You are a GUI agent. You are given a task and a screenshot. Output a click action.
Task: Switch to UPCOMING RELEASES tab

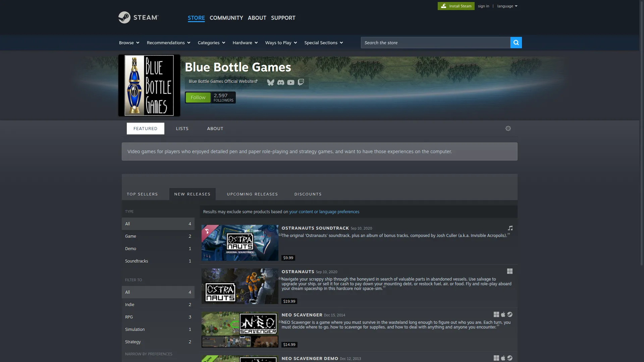click(x=252, y=194)
